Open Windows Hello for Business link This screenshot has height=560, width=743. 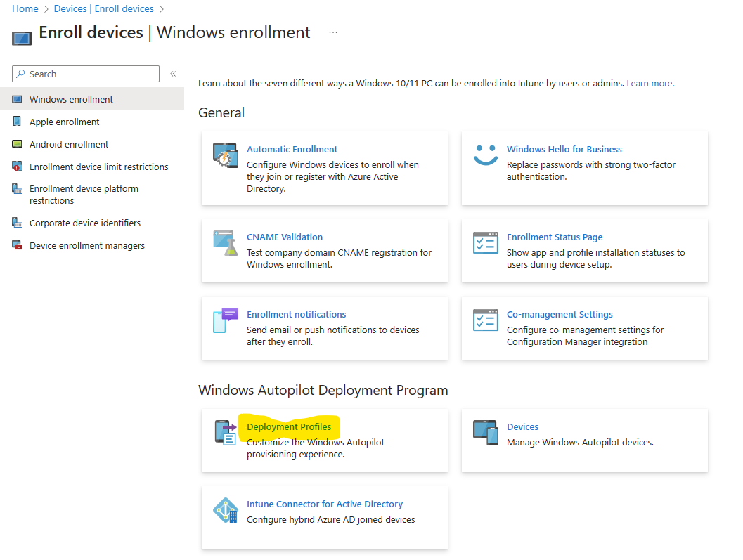pyautogui.click(x=564, y=149)
